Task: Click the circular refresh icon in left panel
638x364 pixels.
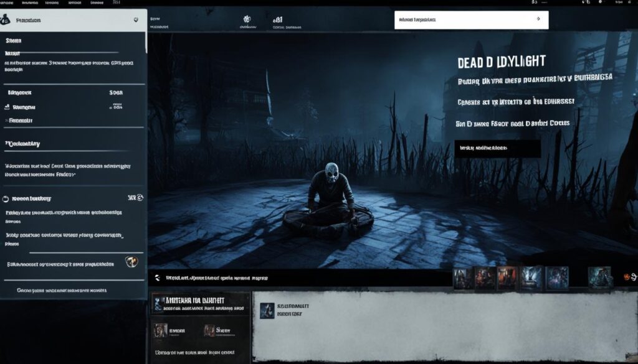Action: point(140,198)
